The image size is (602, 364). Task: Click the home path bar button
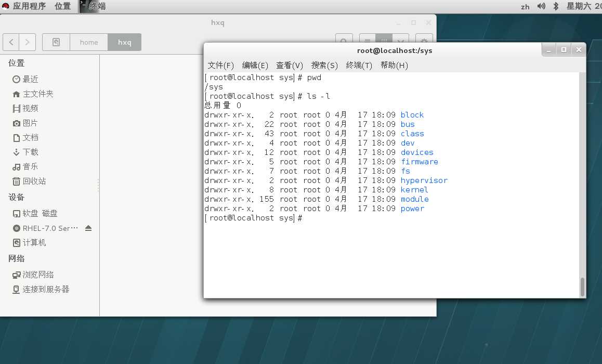pos(89,42)
